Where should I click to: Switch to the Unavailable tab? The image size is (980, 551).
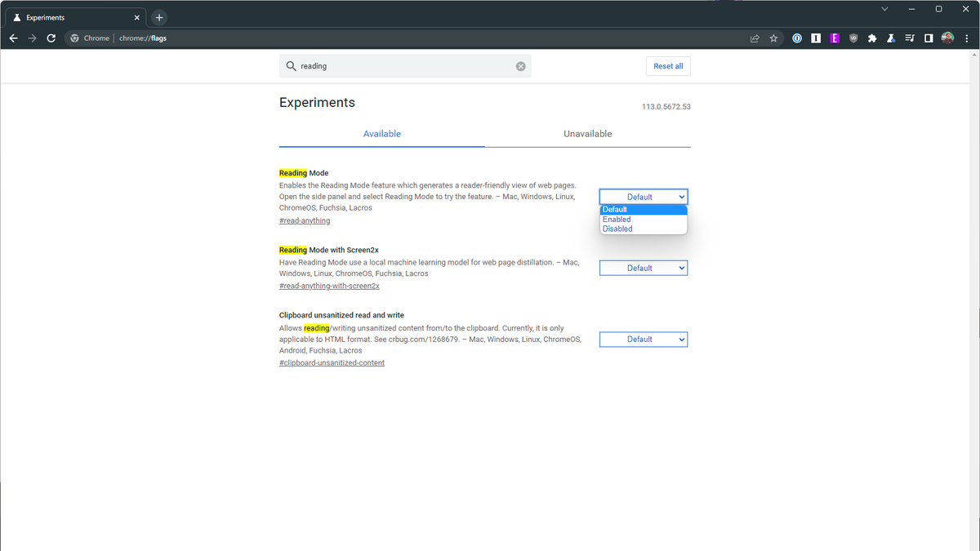point(587,134)
